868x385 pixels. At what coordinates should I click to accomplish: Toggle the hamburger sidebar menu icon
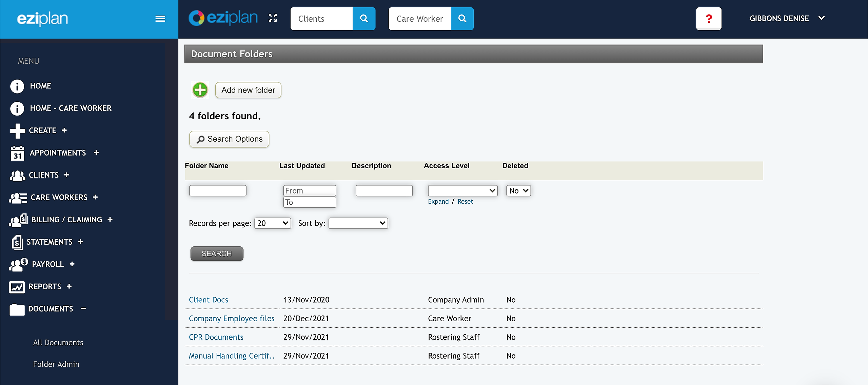point(160,19)
